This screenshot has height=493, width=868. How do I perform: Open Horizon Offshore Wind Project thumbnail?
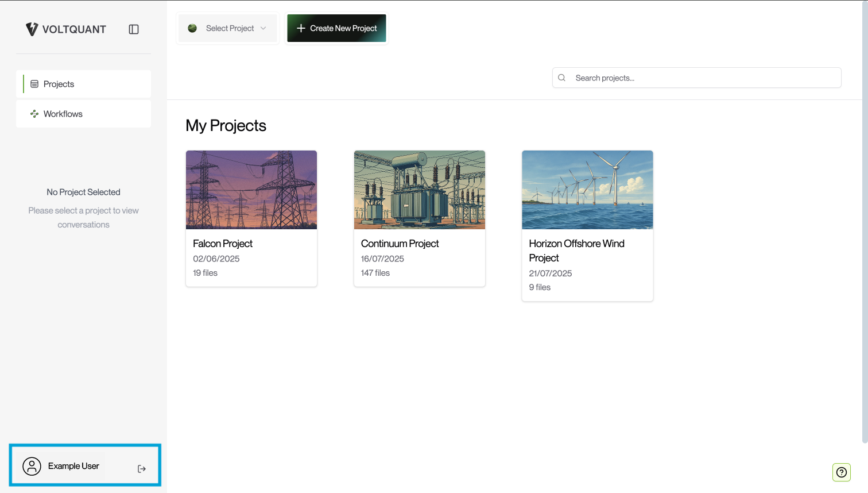click(x=587, y=190)
